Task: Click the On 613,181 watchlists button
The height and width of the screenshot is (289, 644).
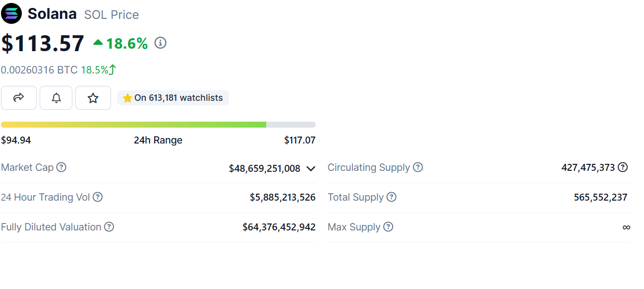Action: coord(173,98)
